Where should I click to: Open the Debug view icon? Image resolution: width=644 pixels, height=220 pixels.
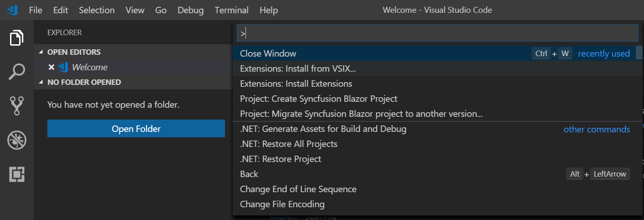point(17,140)
